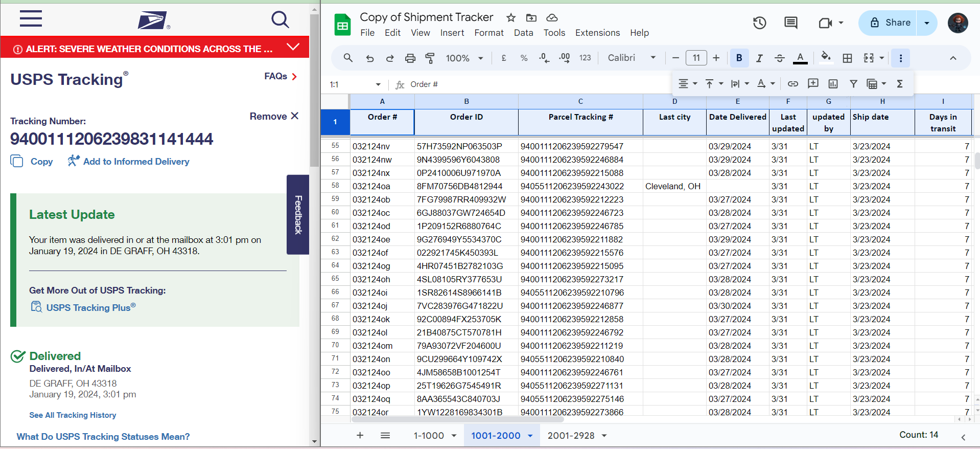Decrease decimal places
Viewport: 980px width, 449px height.
pos(544,58)
